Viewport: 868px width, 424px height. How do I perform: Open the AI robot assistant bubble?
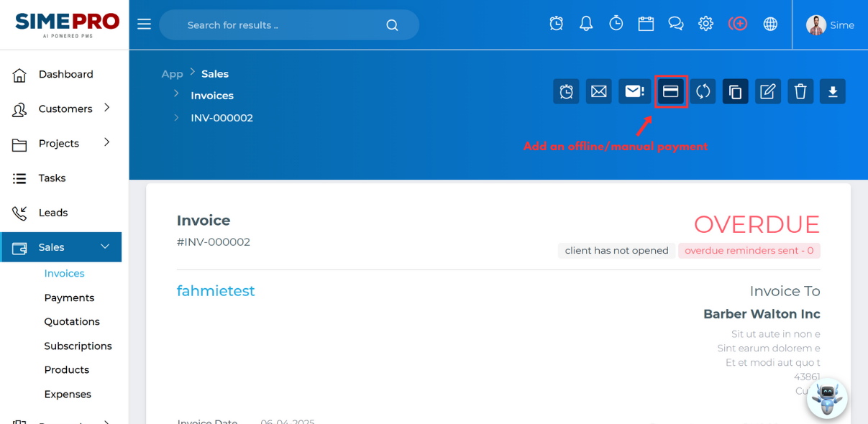tap(827, 398)
